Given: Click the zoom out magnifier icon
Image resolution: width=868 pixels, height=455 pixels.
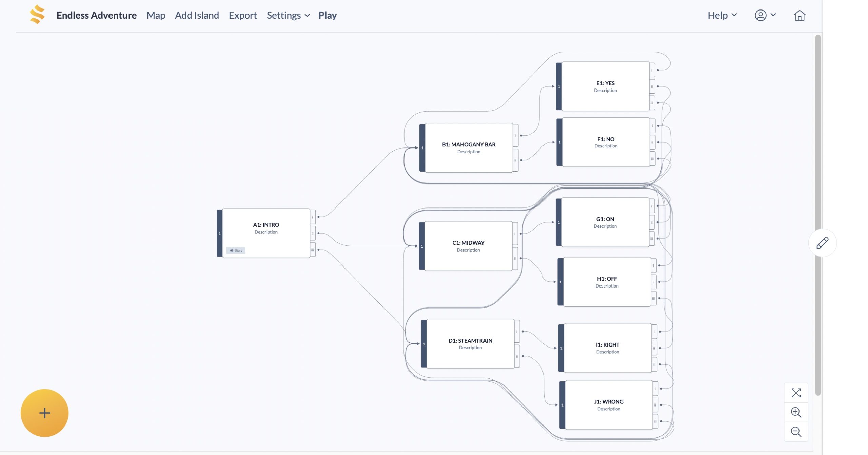Looking at the screenshot, I should click(x=796, y=432).
